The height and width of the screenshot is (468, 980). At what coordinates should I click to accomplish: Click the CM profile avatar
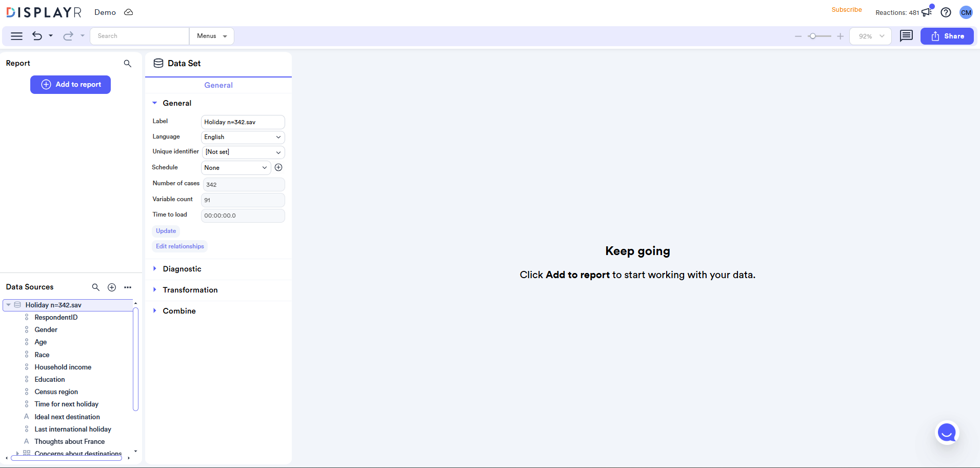(966, 12)
